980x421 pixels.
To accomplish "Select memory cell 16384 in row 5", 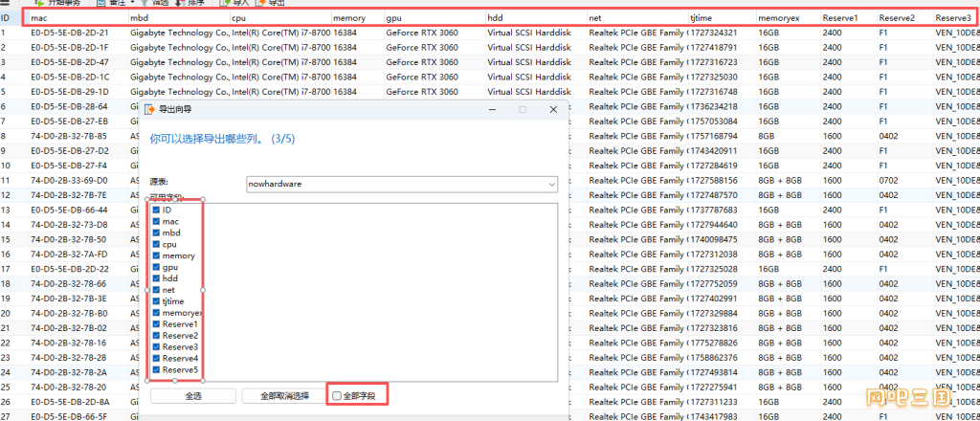I will point(357,91).
